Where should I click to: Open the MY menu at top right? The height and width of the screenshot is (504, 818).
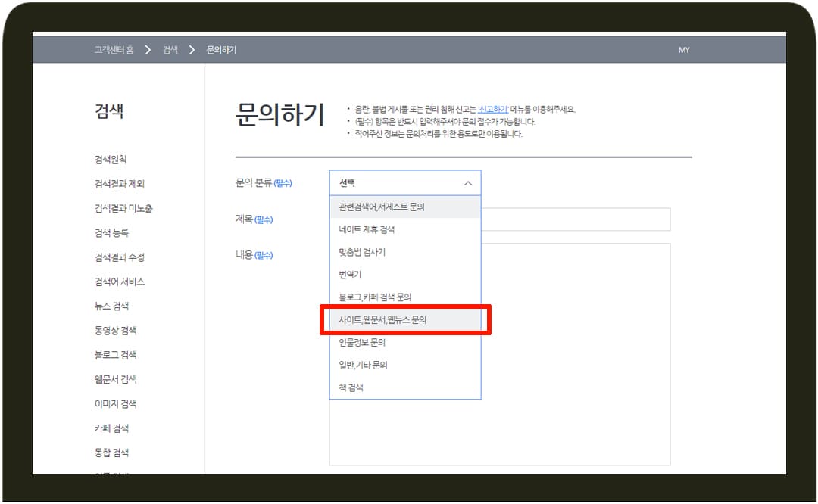(x=684, y=50)
